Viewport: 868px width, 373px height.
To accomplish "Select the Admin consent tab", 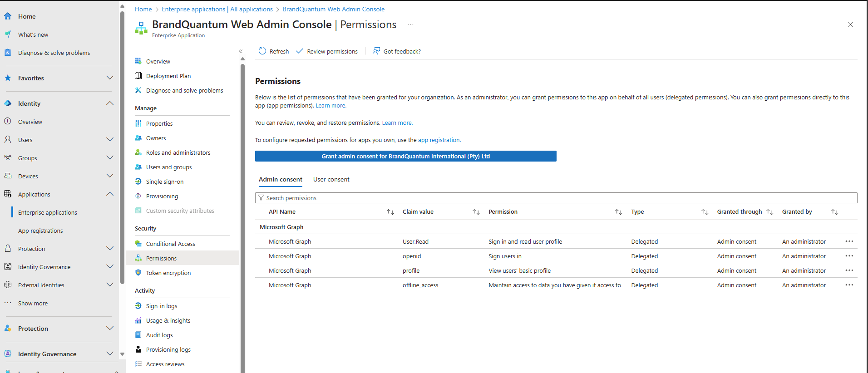I will [x=281, y=180].
